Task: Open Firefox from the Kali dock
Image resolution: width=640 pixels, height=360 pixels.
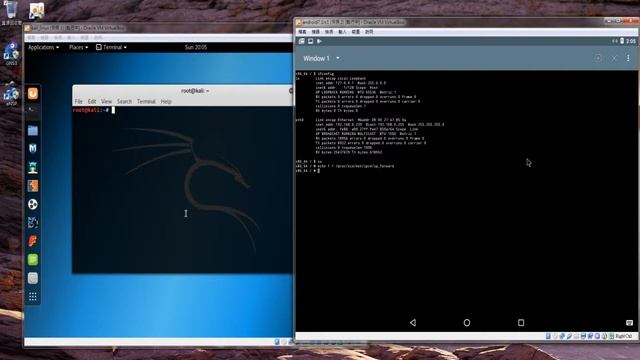Action: click(x=33, y=94)
